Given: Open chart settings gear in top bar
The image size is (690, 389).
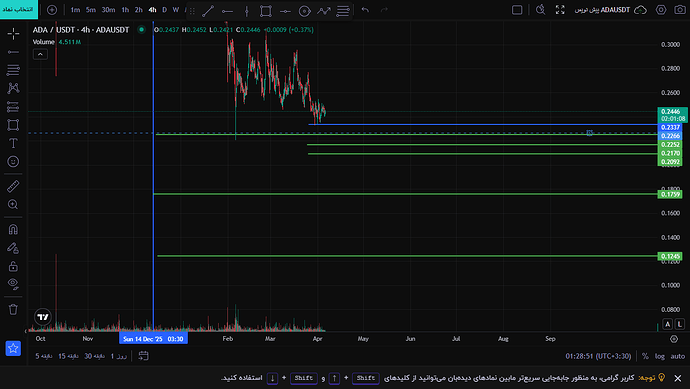Looking at the screenshot, I should tap(661, 10).
